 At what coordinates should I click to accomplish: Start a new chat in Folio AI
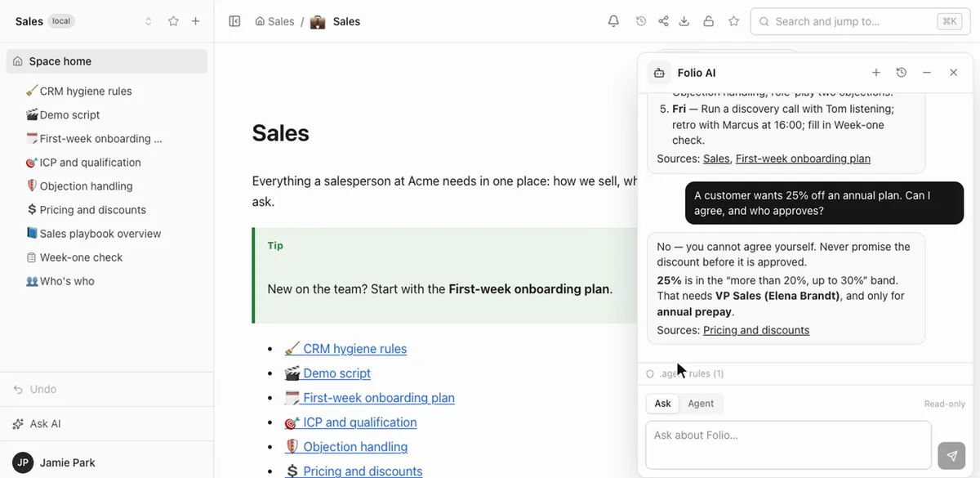click(876, 73)
